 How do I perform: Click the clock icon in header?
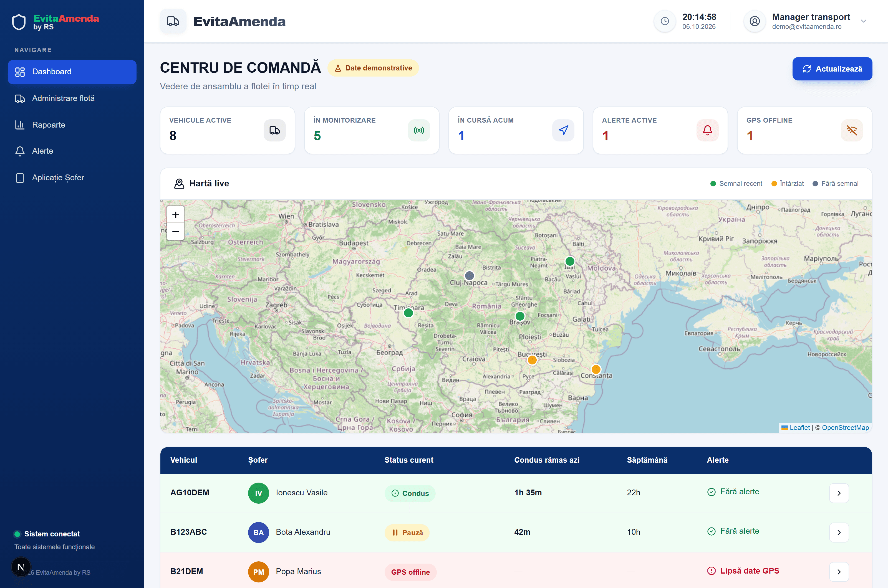click(x=665, y=21)
